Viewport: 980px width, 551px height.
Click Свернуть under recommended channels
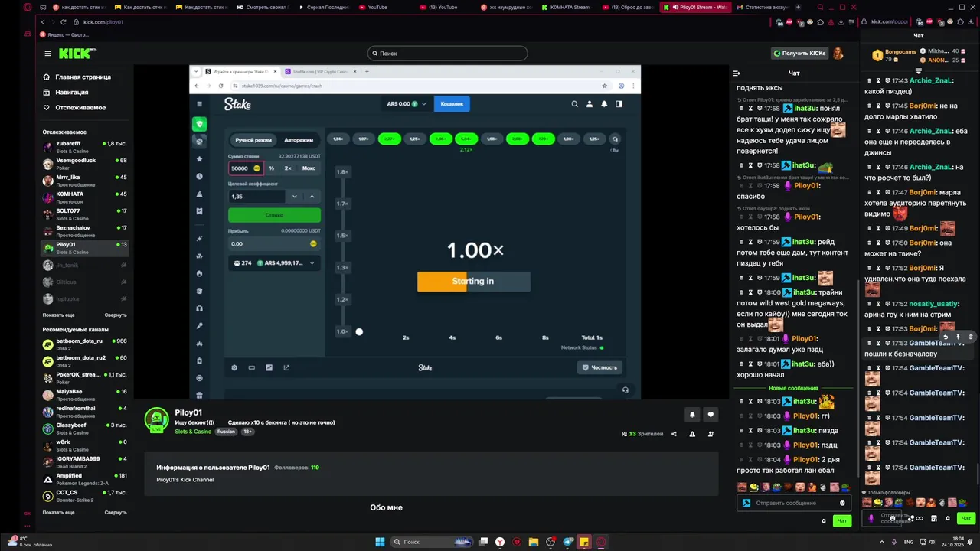click(x=116, y=513)
